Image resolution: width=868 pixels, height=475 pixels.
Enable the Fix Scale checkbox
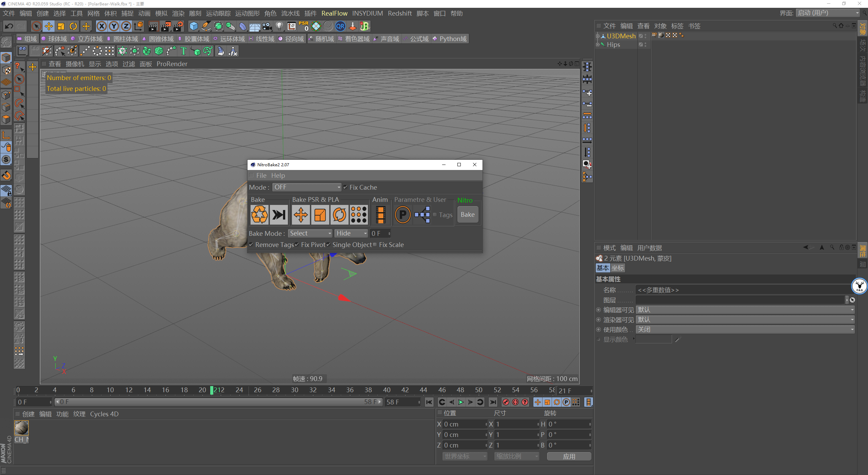(375, 245)
